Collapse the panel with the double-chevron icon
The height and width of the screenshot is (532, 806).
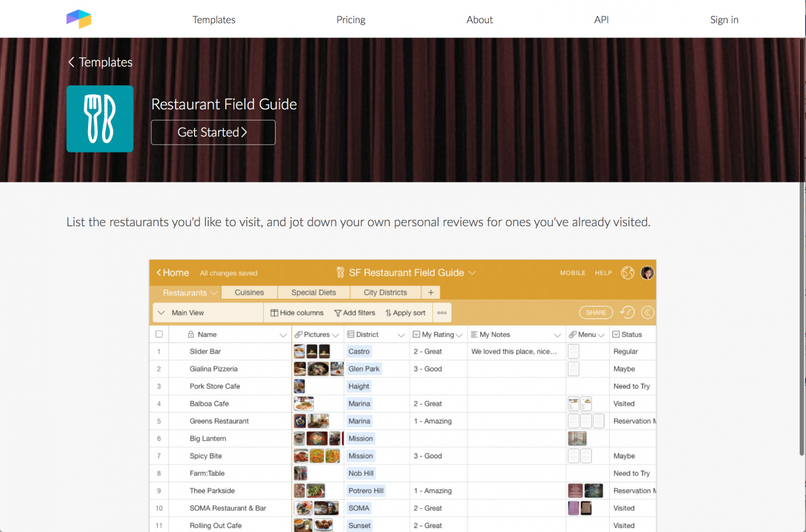tap(648, 313)
